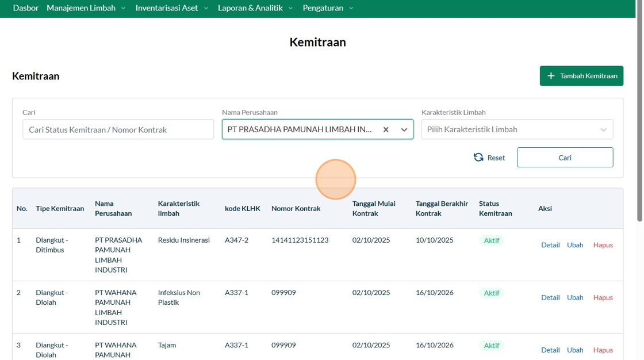The image size is (644, 360).
Task: Click the Cari search button
Action: pyautogui.click(x=565, y=158)
